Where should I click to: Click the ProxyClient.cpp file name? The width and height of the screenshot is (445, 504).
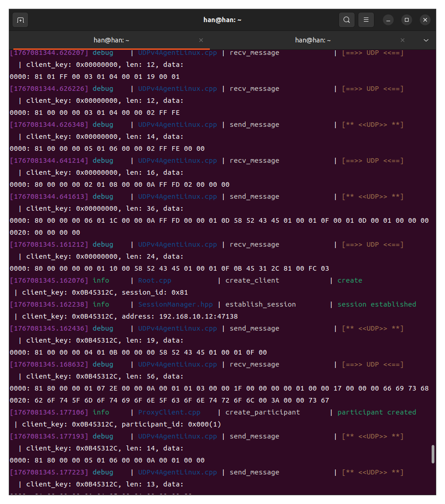click(169, 412)
